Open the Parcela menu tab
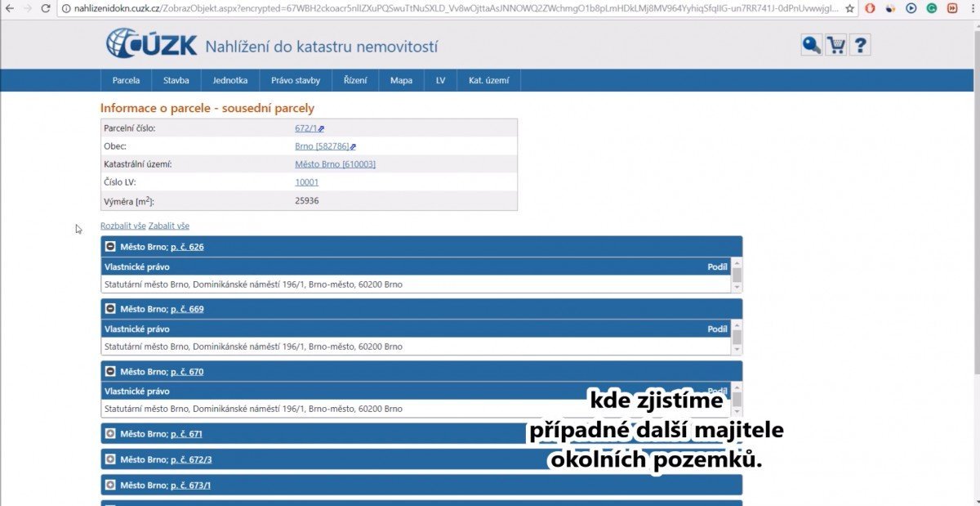 click(126, 80)
